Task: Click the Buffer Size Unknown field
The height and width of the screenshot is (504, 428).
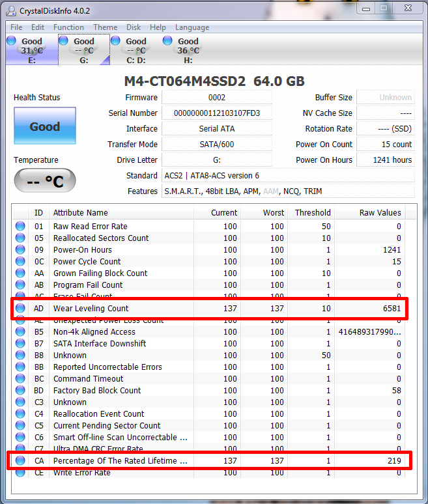Action: [x=386, y=98]
